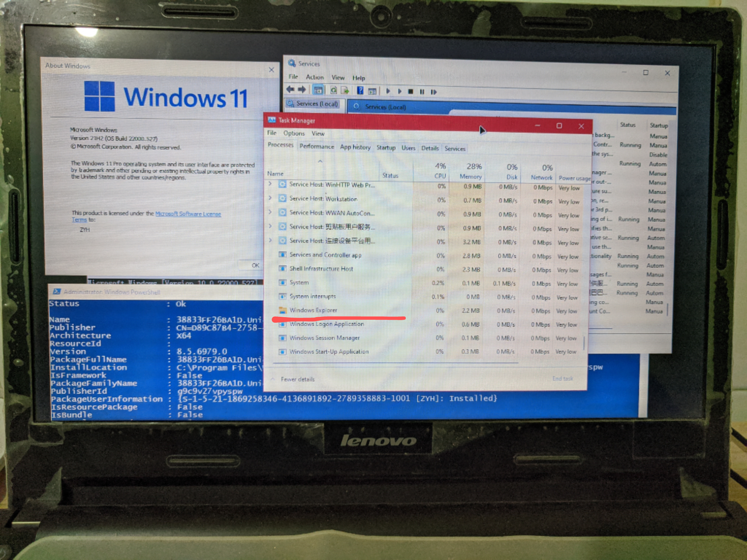Click the Pause Service icon

tap(422, 92)
